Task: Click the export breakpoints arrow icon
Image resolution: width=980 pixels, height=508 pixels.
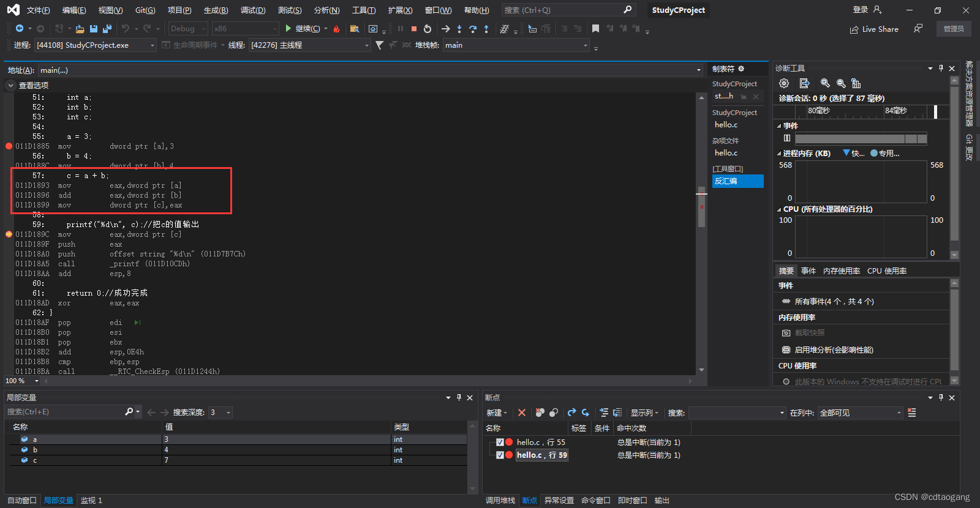Action: [x=571, y=413]
